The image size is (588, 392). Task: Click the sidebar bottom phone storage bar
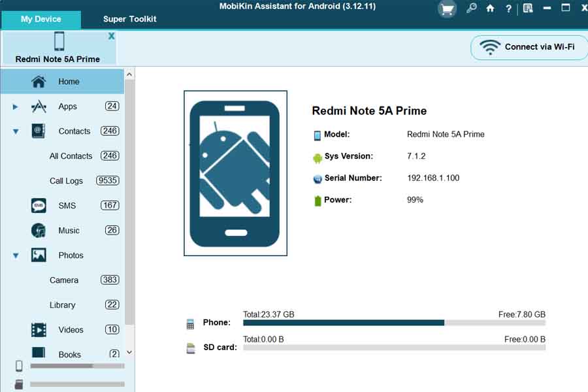(77, 366)
